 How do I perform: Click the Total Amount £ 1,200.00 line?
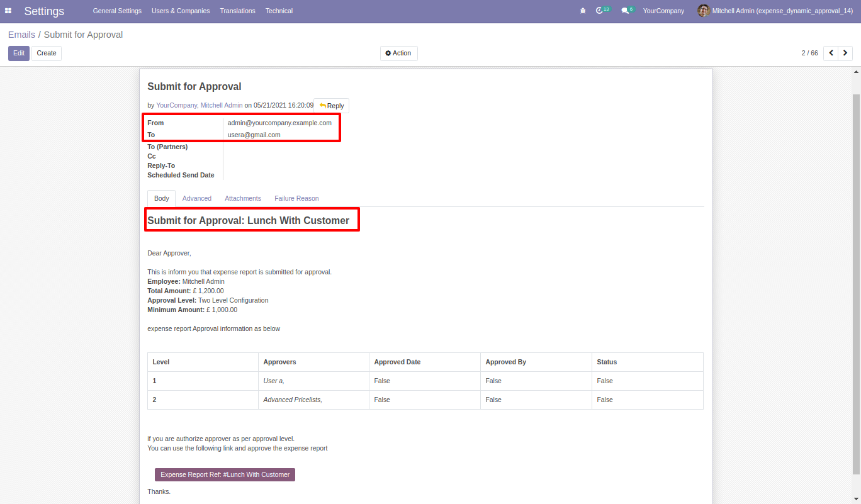(x=186, y=291)
